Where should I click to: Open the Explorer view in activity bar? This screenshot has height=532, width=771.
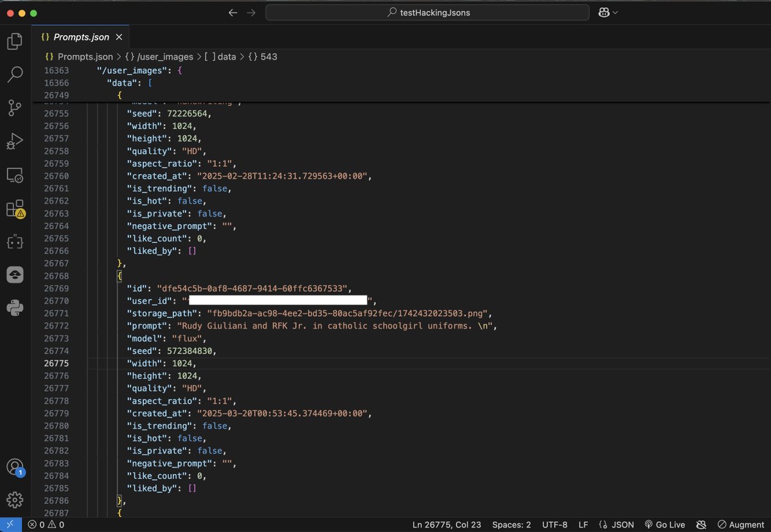15,42
